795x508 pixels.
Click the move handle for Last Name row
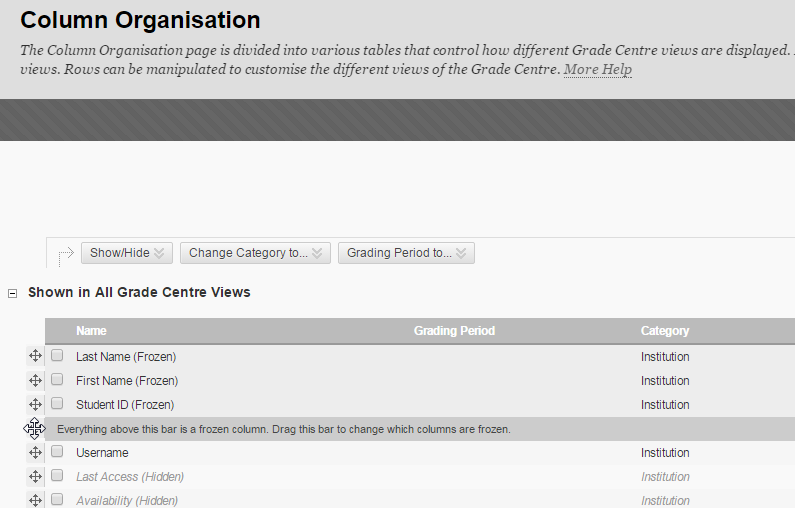(x=35, y=356)
